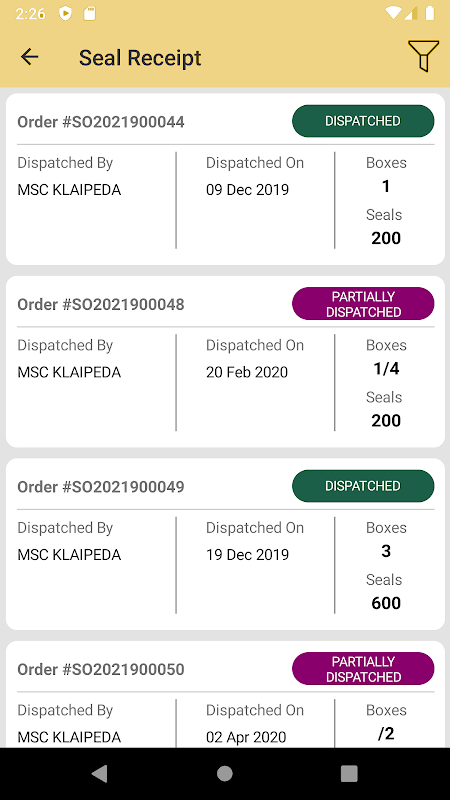Open order #SO2021900044 card

(225, 179)
